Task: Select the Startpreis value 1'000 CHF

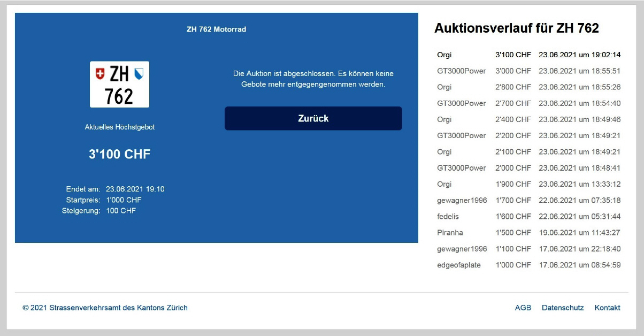Action: (x=124, y=200)
